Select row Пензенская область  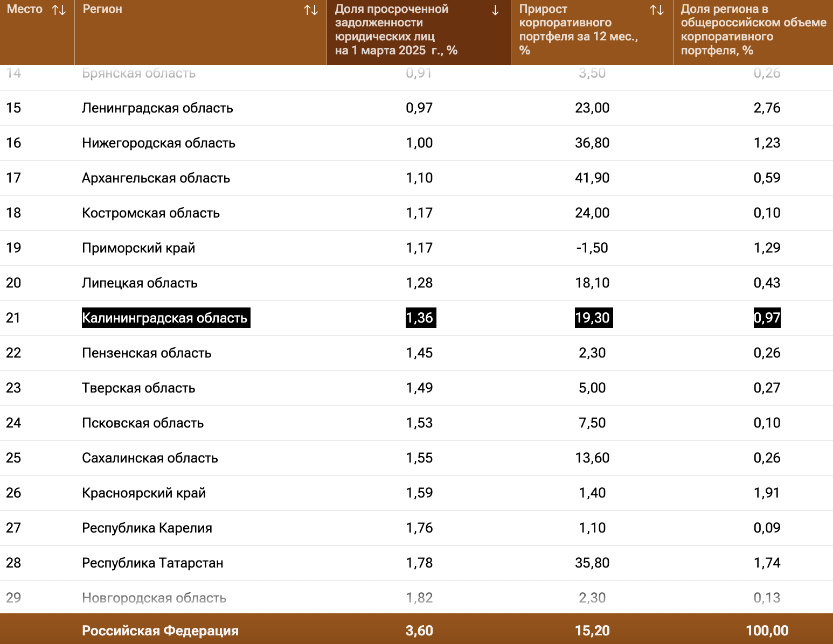416,353
